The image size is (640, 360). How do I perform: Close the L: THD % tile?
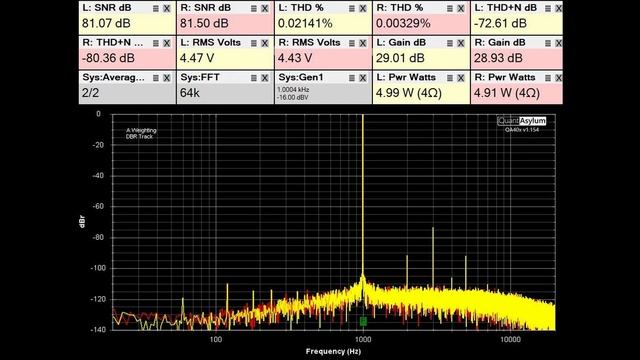click(x=362, y=8)
